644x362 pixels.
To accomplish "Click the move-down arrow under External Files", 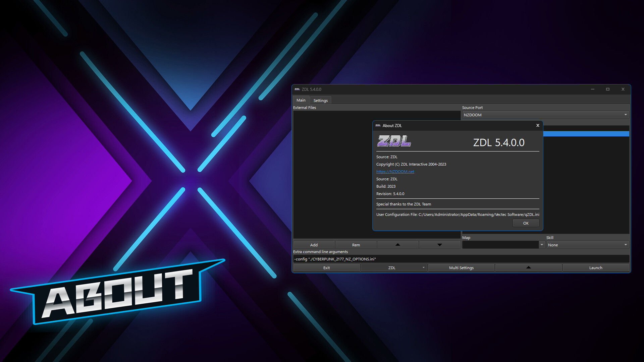I will tap(439, 245).
